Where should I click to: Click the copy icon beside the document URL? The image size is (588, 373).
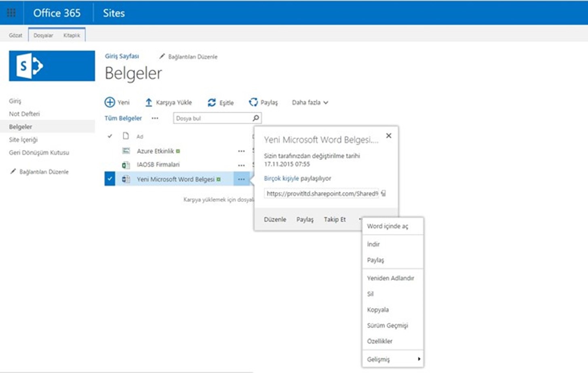(x=383, y=194)
